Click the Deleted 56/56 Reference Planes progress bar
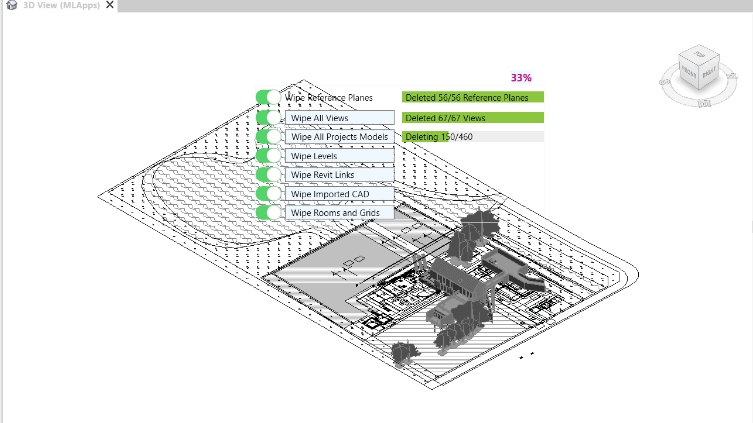Viewport: 753px width, 423px height. pyautogui.click(x=472, y=98)
